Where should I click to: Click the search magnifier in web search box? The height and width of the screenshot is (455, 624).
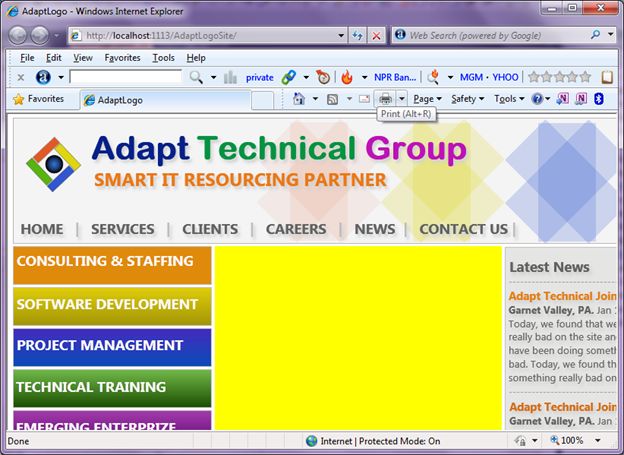point(595,35)
